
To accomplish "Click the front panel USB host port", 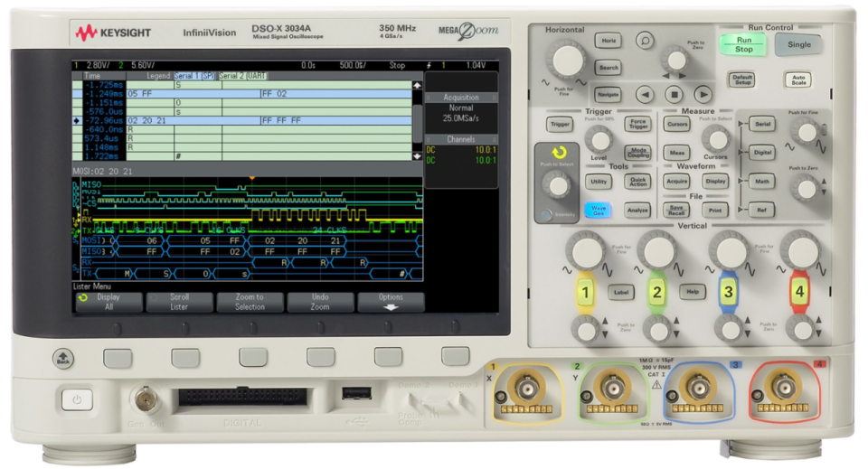I will coord(356,393).
